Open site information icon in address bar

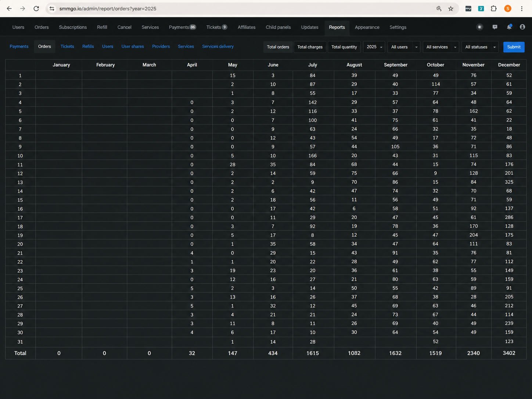pyautogui.click(x=52, y=8)
